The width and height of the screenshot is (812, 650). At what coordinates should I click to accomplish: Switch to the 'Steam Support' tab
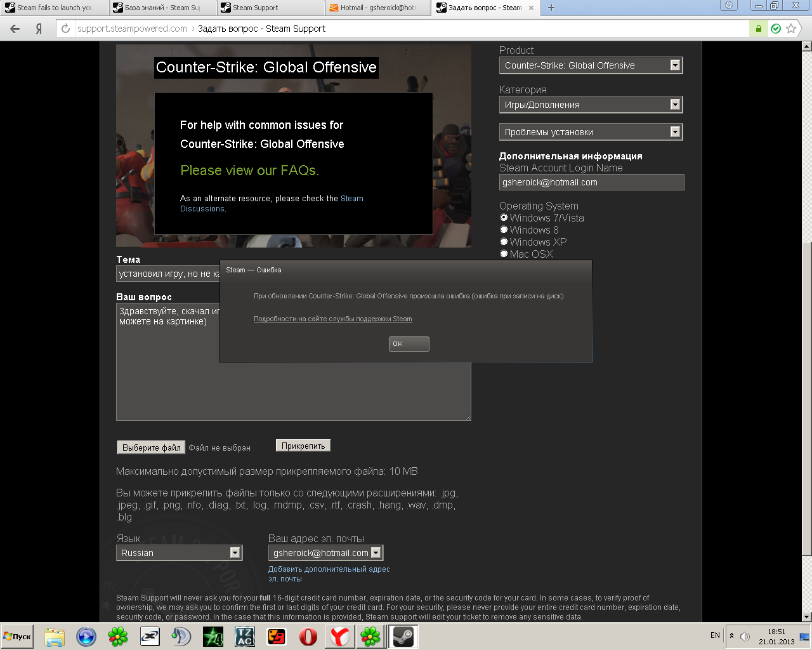pyautogui.click(x=270, y=8)
